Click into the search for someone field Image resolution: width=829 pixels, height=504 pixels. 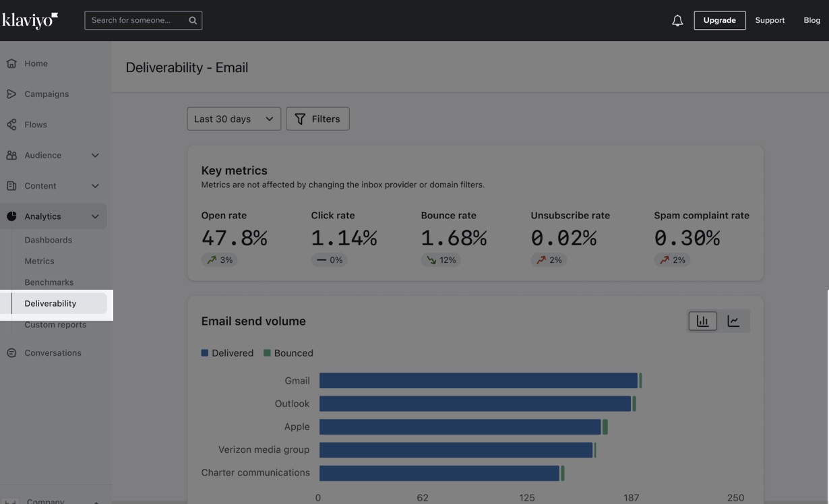pyautogui.click(x=135, y=20)
